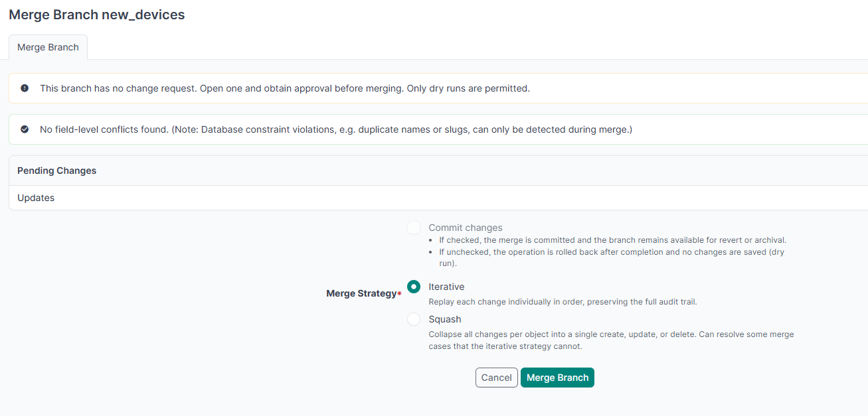The width and height of the screenshot is (868, 416).
Task: Click the red required asterisk after Merge Strategy
Action: [399, 294]
